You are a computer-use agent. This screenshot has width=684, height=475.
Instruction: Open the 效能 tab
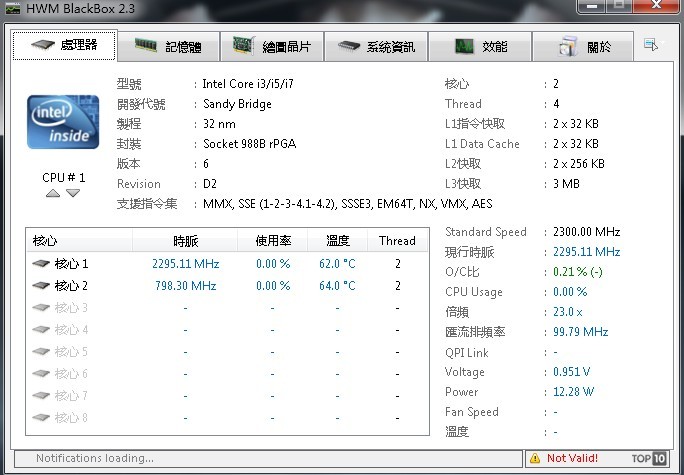(x=479, y=46)
